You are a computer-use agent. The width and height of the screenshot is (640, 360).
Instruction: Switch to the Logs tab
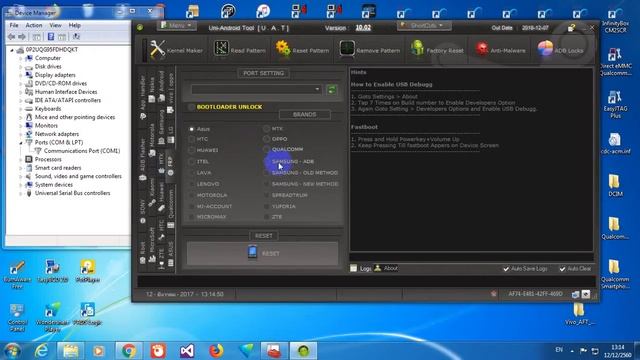click(361, 269)
